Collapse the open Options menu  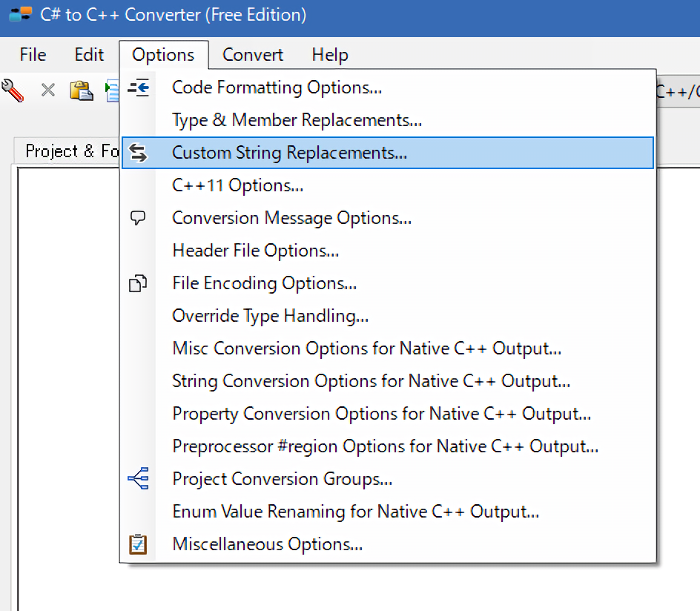pyautogui.click(x=163, y=55)
